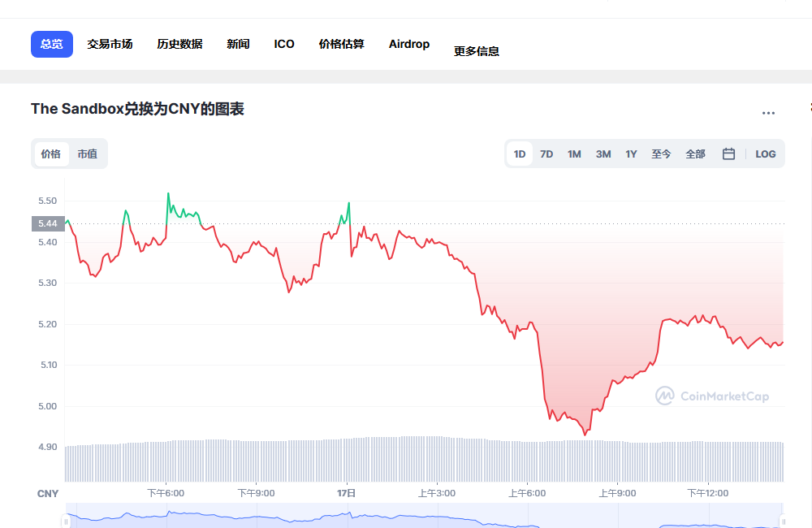The width and height of the screenshot is (812, 528).
Task: Go to the 新闻 tab
Action: point(238,44)
